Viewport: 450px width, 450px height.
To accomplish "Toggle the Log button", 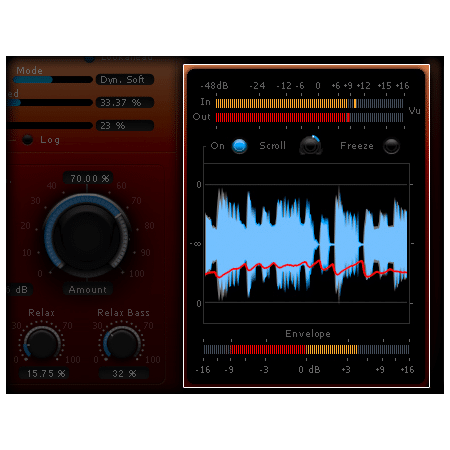I will click(x=28, y=140).
